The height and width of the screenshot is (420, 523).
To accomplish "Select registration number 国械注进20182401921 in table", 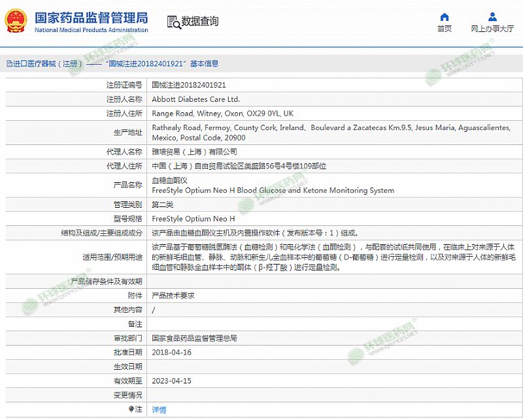I will 189,85.
